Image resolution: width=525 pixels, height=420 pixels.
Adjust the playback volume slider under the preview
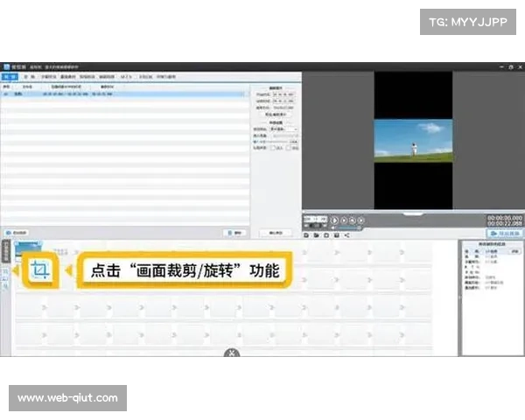(349, 227)
